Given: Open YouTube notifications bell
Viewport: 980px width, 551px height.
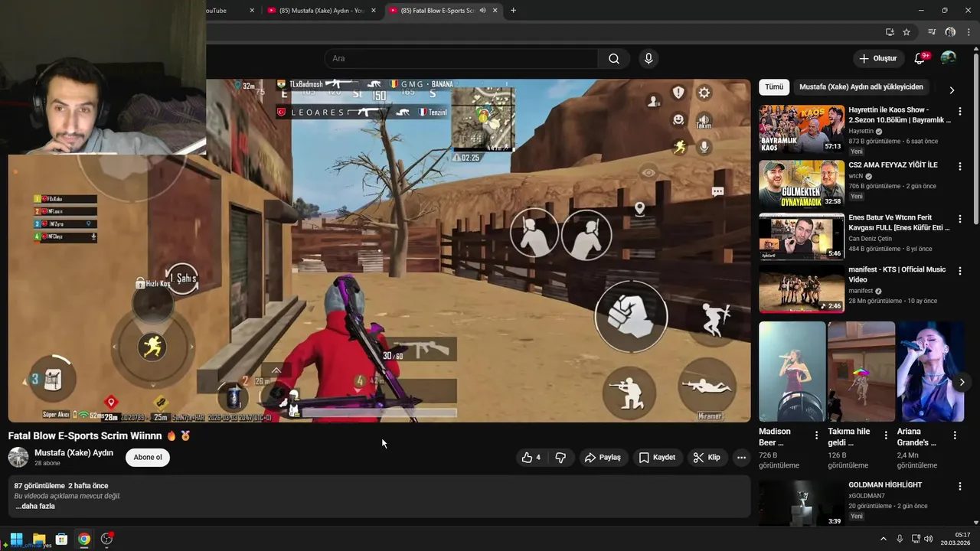Looking at the screenshot, I should (x=920, y=59).
